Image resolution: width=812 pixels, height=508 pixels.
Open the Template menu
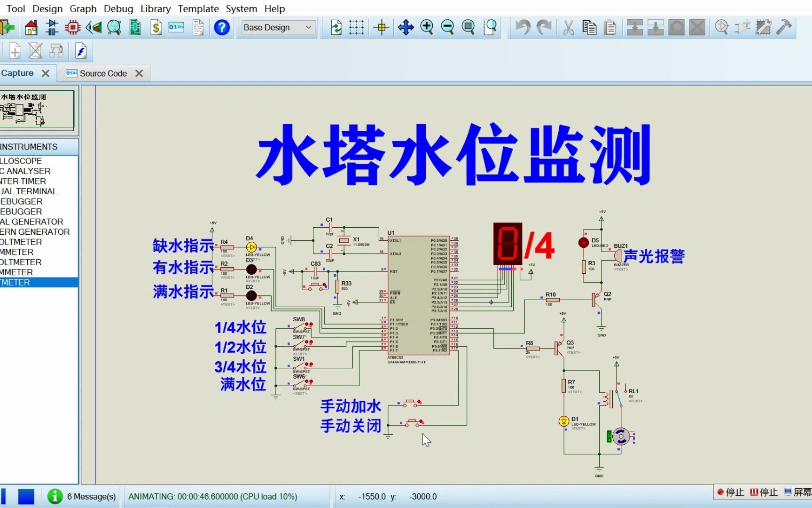(x=198, y=8)
